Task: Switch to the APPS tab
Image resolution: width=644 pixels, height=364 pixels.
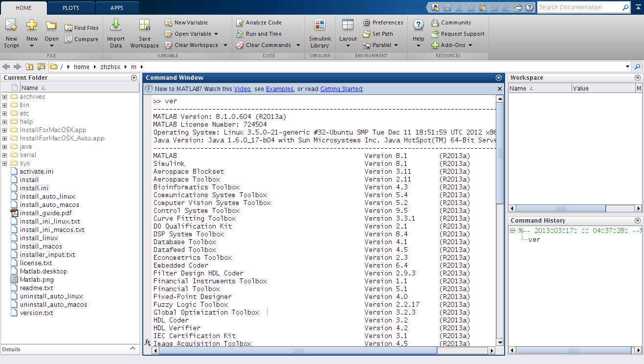Action: pos(117,8)
